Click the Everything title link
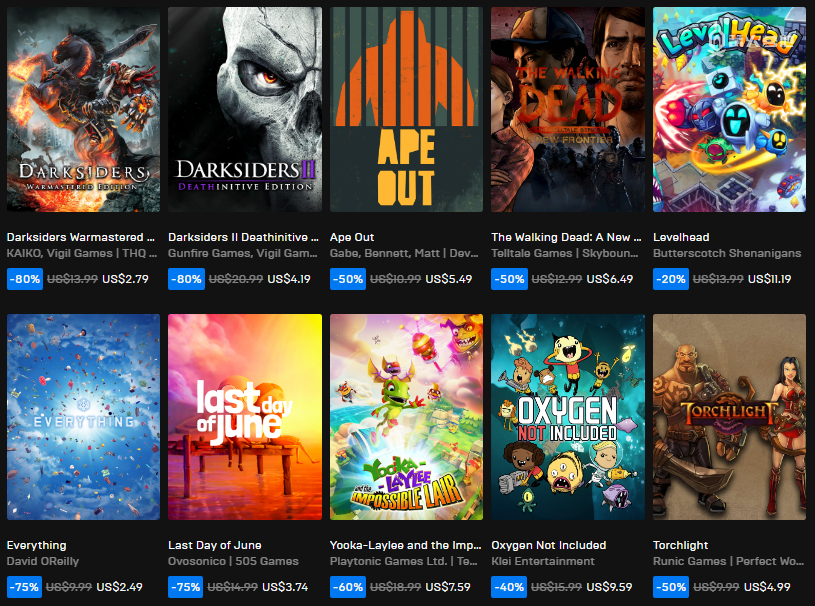The width and height of the screenshot is (815, 606). click(x=36, y=545)
